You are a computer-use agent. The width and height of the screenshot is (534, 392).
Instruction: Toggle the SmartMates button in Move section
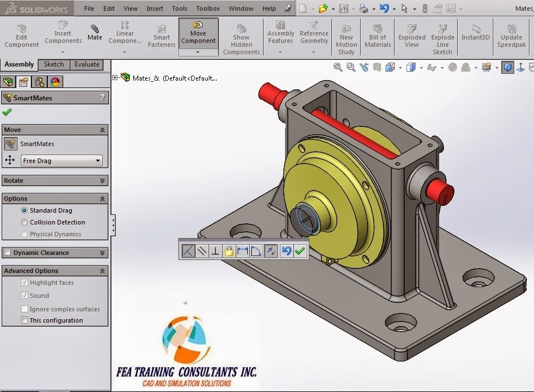(x=11, y=144)
